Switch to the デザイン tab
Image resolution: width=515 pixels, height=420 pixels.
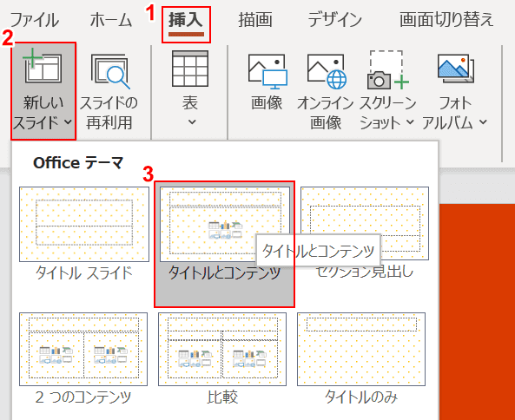pos(334,20)
